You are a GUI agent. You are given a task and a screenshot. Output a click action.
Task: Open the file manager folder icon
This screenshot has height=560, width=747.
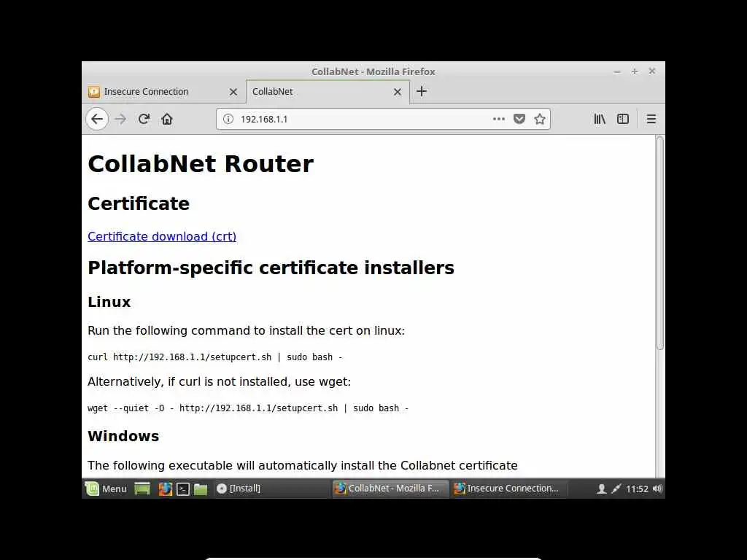pyautogui.click(x=201, y=489)
